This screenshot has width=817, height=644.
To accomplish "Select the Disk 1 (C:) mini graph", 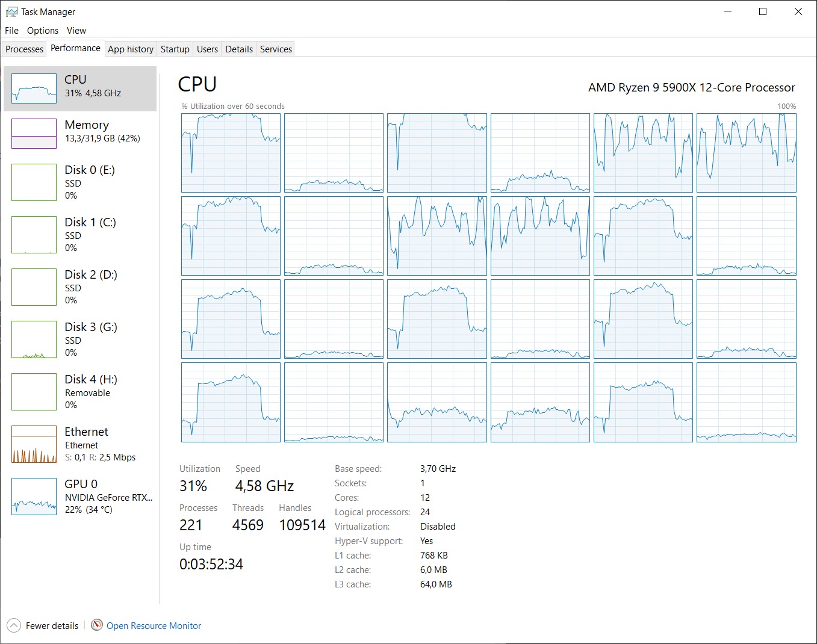I will [34, 235].
